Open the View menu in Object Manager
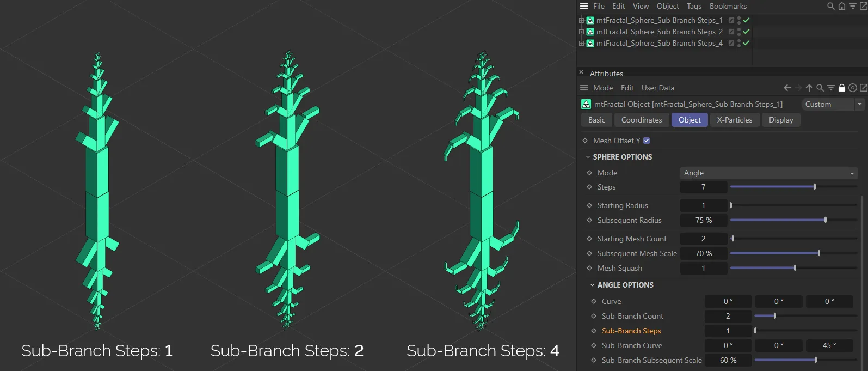The height and width of the screenshot is (371, 868). pos(641,6)
